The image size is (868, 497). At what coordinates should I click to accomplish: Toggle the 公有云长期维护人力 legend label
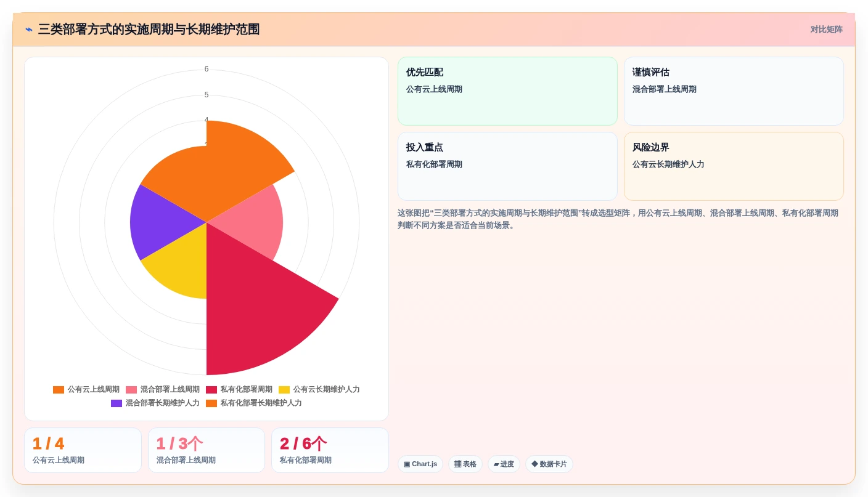[327, 390]
